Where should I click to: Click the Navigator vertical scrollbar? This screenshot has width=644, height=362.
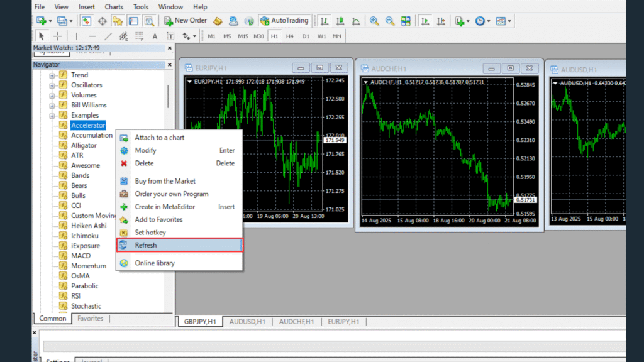(x=168, y=97)
